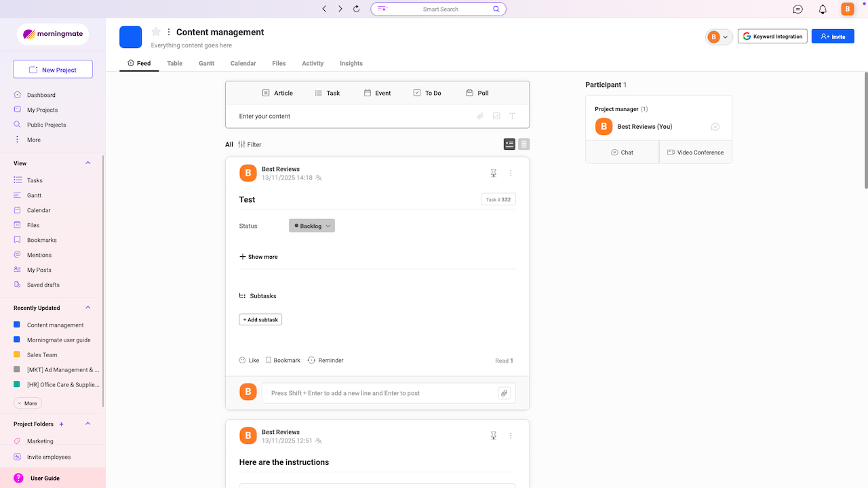
Task: Click the notification bell icon
Action: pos(823,9)
